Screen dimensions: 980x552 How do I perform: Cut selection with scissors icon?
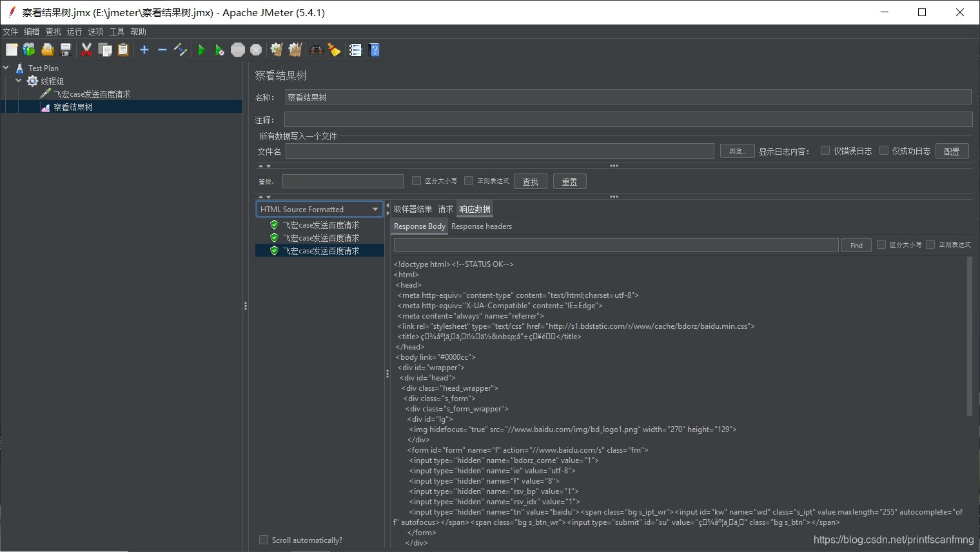pyautogui.click(x=86, y=50)
